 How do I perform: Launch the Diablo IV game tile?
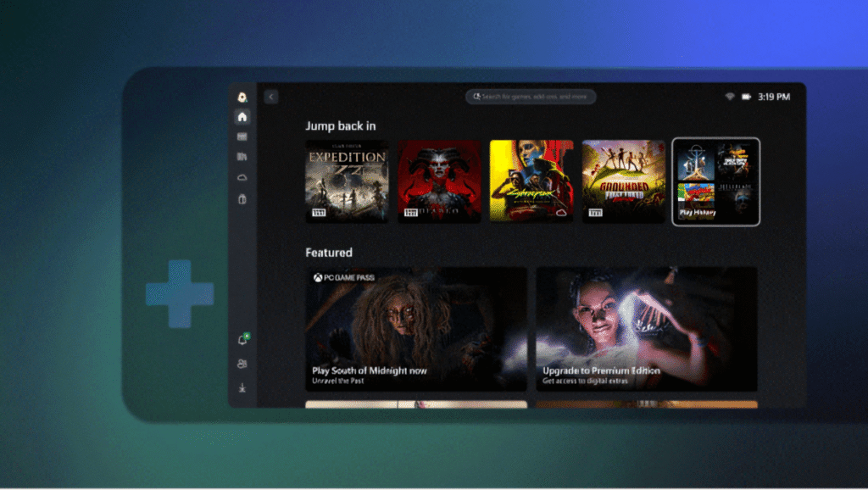[439, 181]
